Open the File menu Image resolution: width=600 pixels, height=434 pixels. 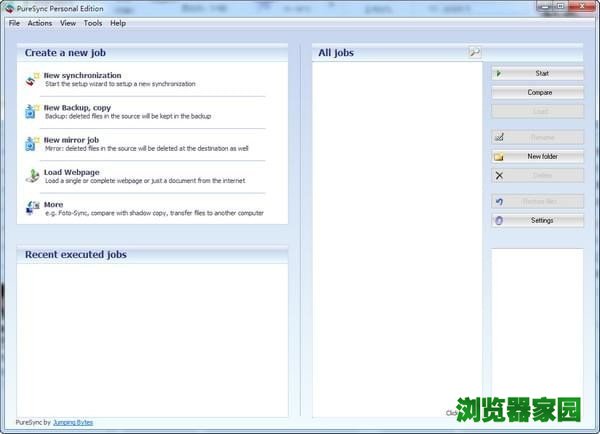click(14, 23)
